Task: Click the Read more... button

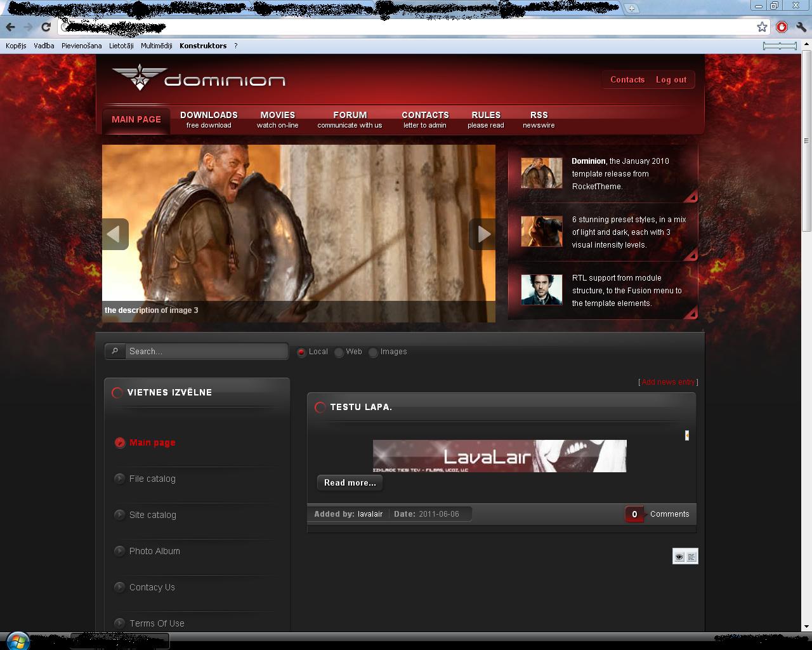Action: (x=350, y=483)
